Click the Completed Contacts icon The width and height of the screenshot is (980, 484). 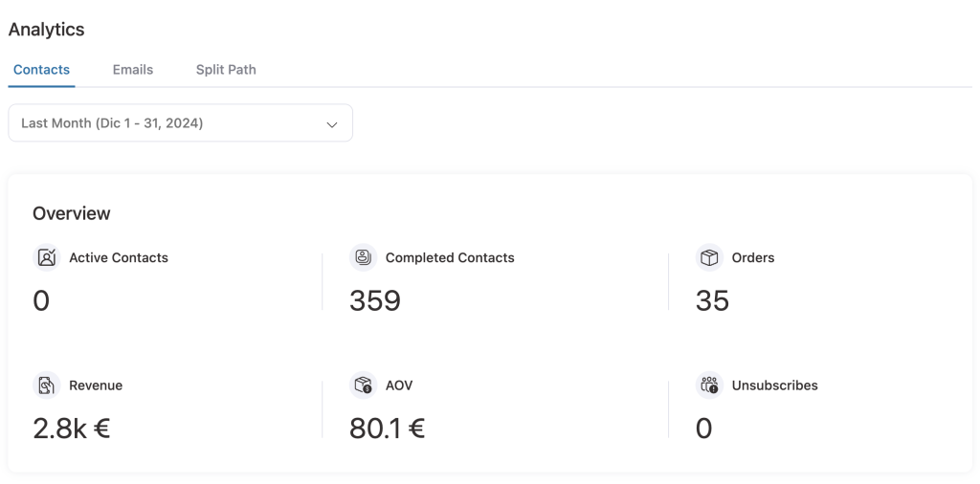coord(363,257)
